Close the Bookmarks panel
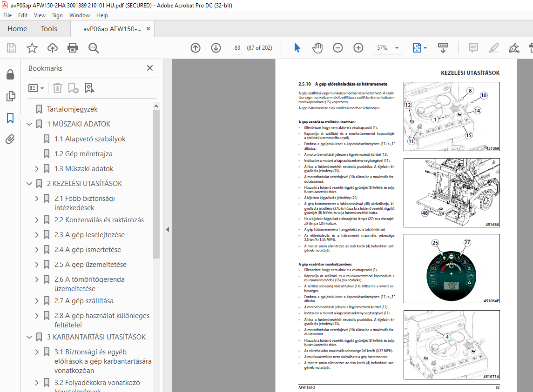Screen dimensions: 533x392 [150, 68]
